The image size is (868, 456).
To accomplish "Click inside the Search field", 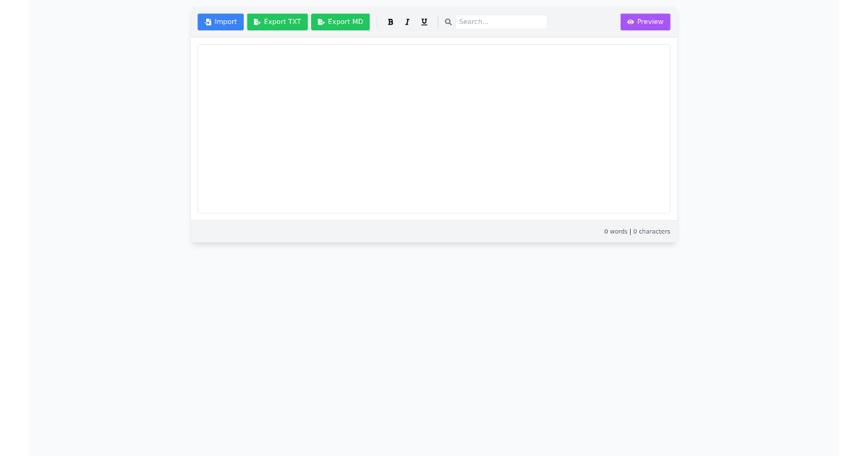I will [501, 22].
